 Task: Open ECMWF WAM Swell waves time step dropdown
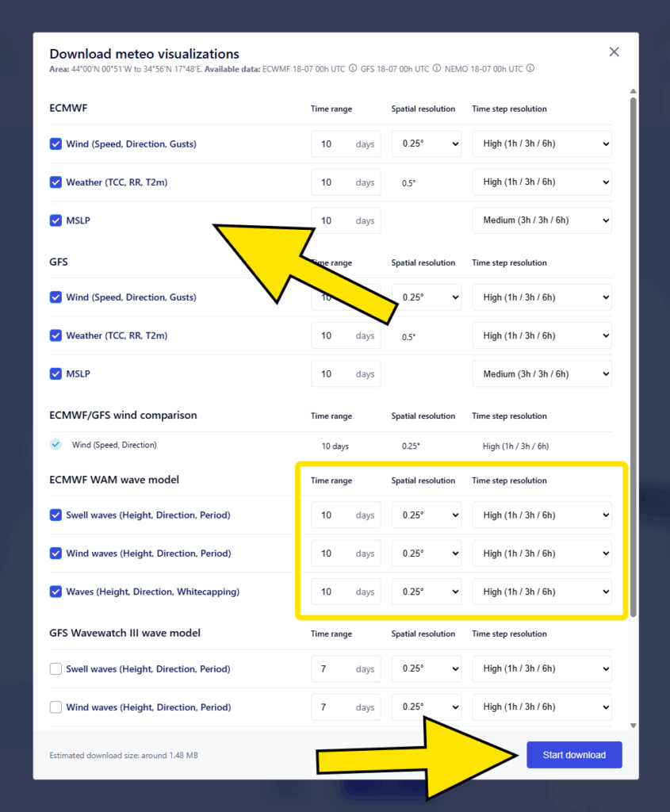[542, 515]
